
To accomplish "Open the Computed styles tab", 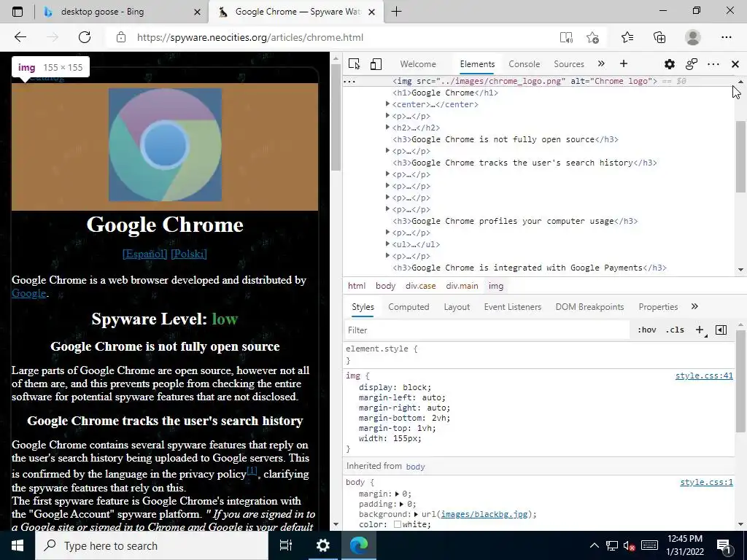I will 409,307.
